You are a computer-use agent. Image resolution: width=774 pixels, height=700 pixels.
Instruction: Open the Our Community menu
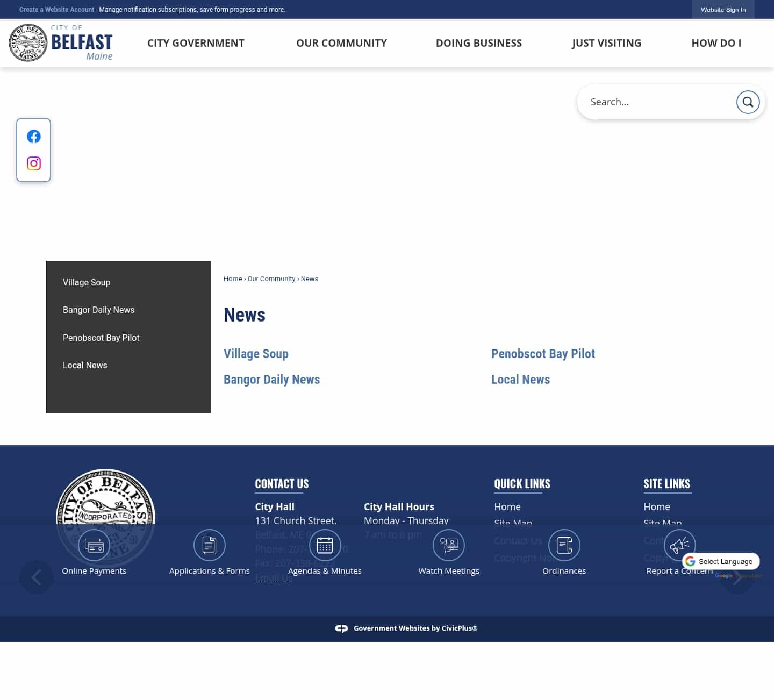pyautogui.click(x=341, y=43)
